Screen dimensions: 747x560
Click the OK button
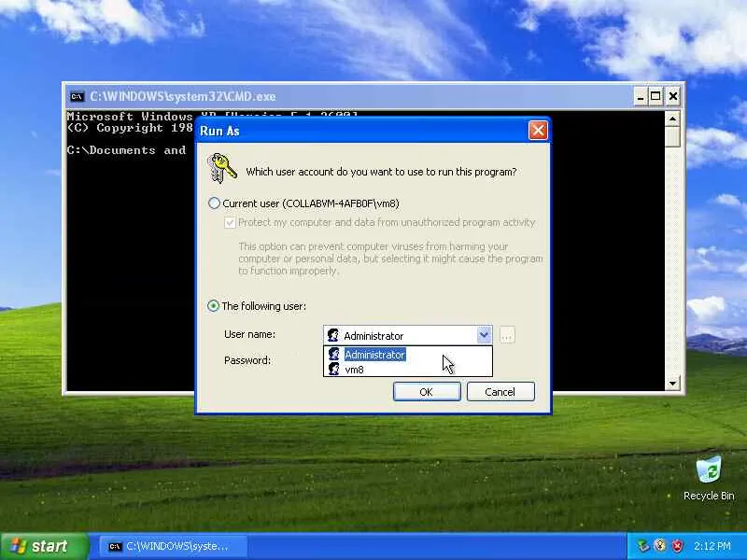point(427,391)
